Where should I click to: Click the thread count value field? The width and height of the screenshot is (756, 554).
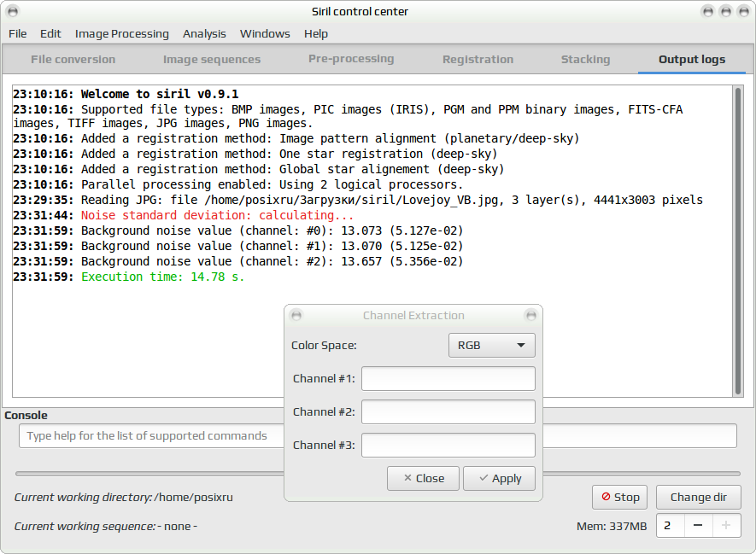671,525
